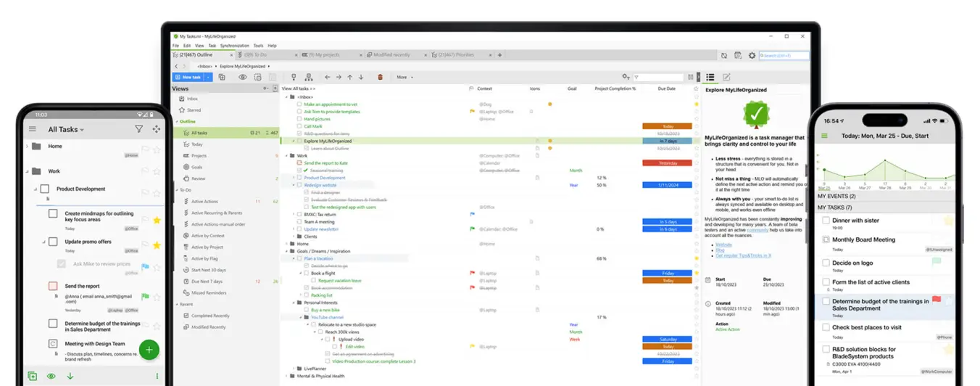Click the hierarchy icon in desktop toolbar
980x386 pixels.
tap(309, 77)
